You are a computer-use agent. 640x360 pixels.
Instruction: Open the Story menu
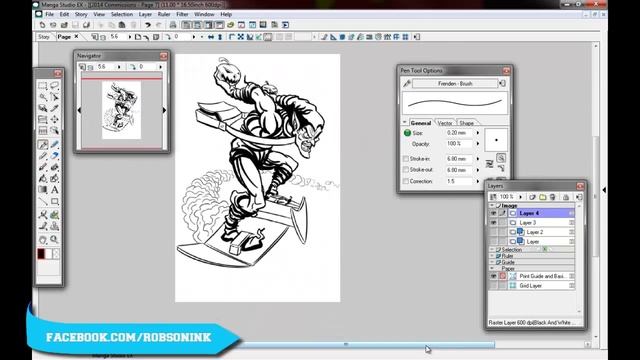pyautogui.click(x=81, y=14)
